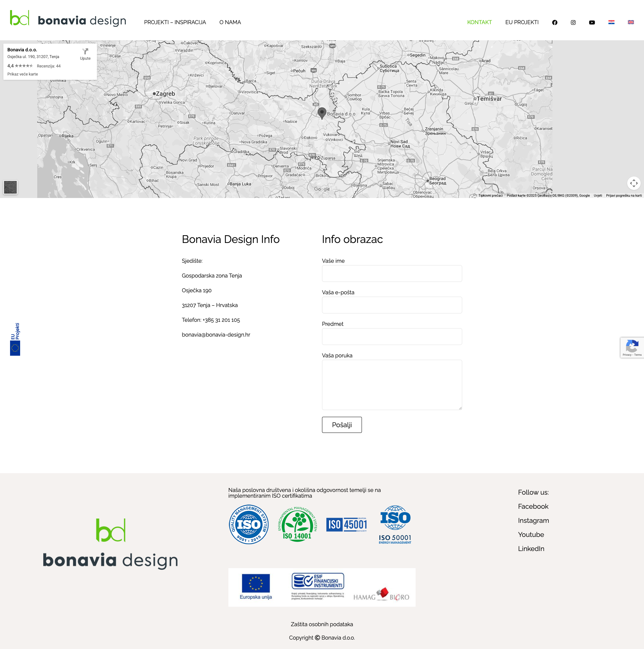The width and height of the screenshot is (644, 649).
Task: Switch to satellite map layer thumbnail
Action: [x=10, y=187]
